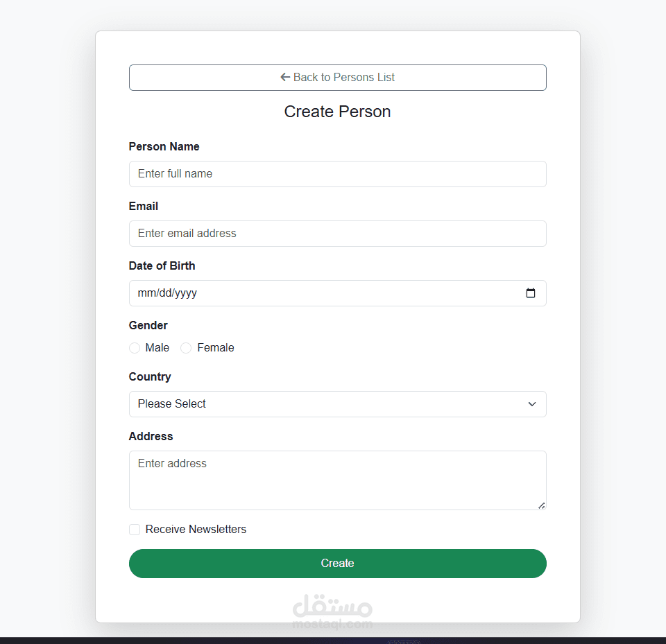Click the 'Date of Birth' label
This screenshot has width=666, height=644.
point(162,266)
